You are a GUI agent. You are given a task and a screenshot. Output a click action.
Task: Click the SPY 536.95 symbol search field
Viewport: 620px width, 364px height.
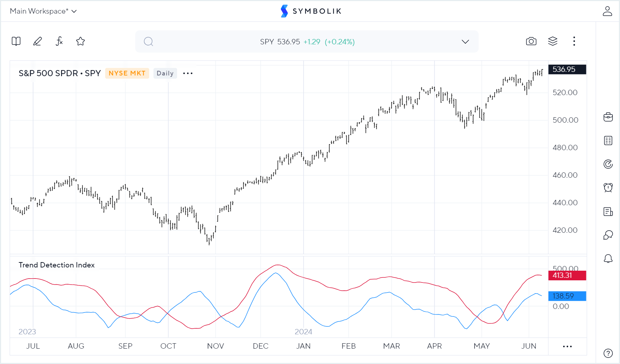point(307,42)
